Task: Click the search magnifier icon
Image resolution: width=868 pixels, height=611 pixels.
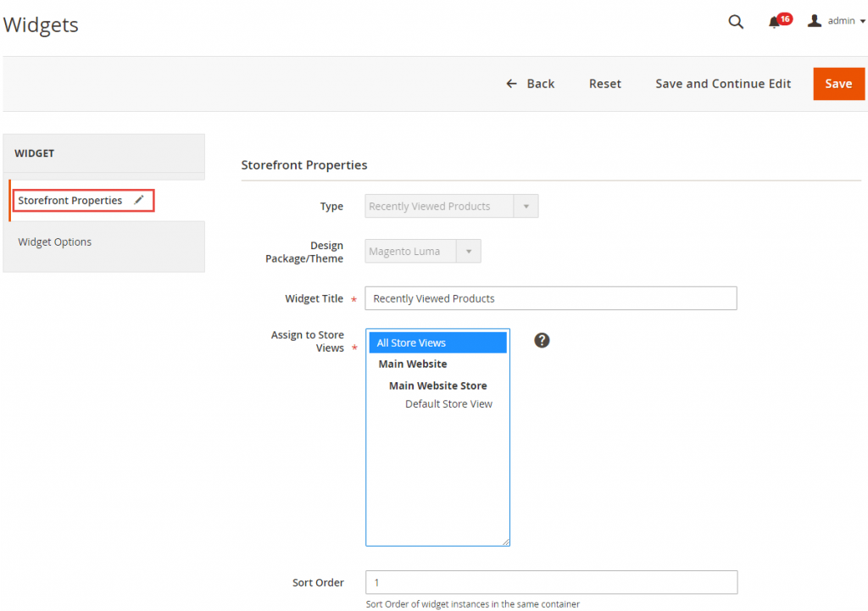Action: pos(736,22)
